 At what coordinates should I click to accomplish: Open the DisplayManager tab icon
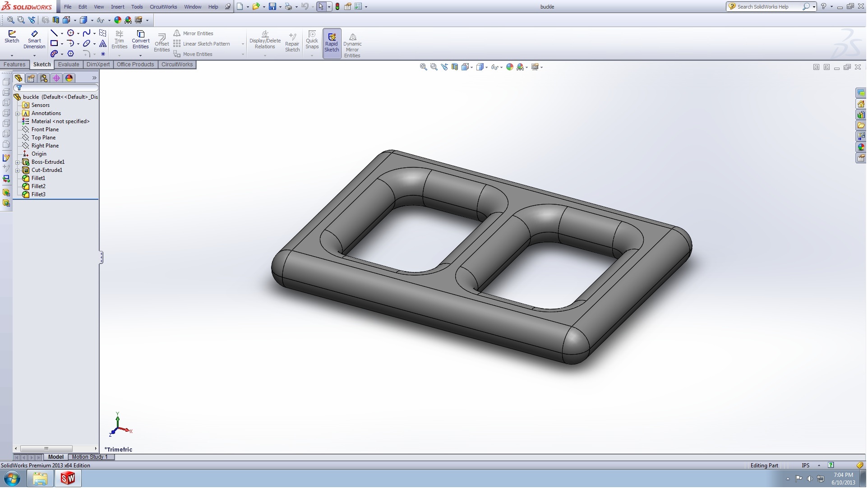(69, 78)
